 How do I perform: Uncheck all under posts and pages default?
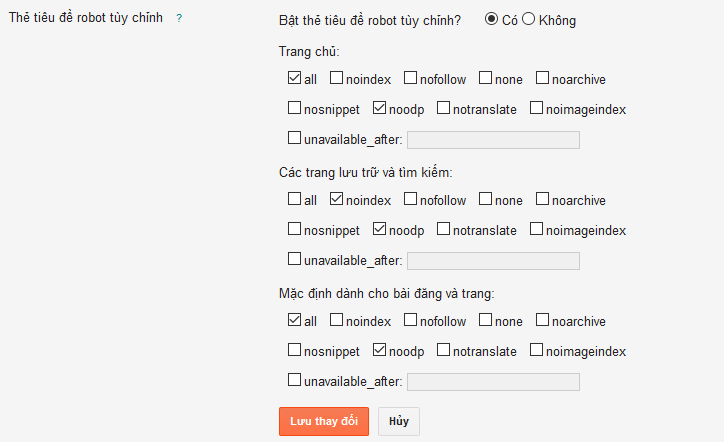click(294, 320)
